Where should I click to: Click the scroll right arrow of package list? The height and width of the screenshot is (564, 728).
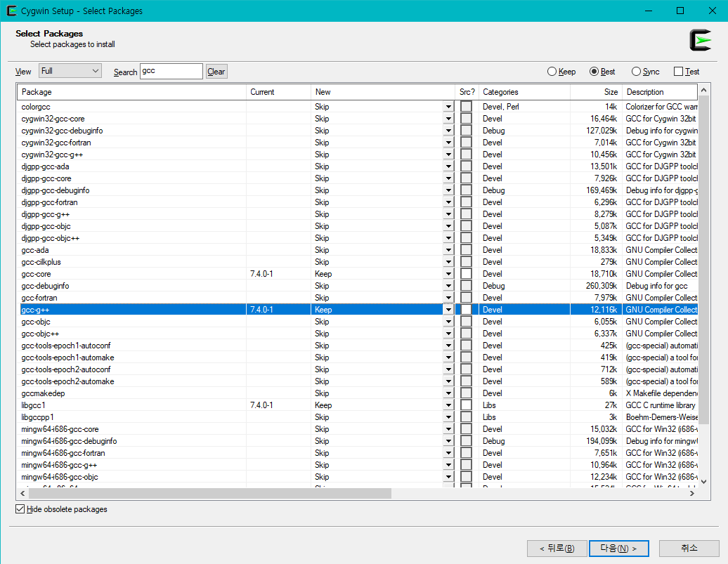[692, 493]
